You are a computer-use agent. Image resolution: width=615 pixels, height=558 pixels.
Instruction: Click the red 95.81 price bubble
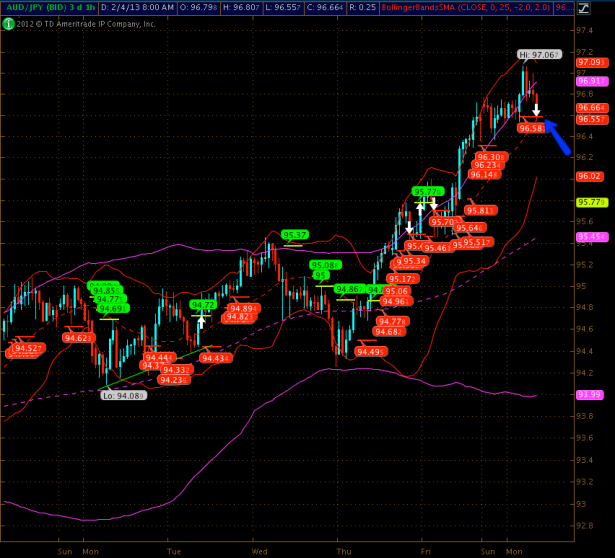point(481,210)
